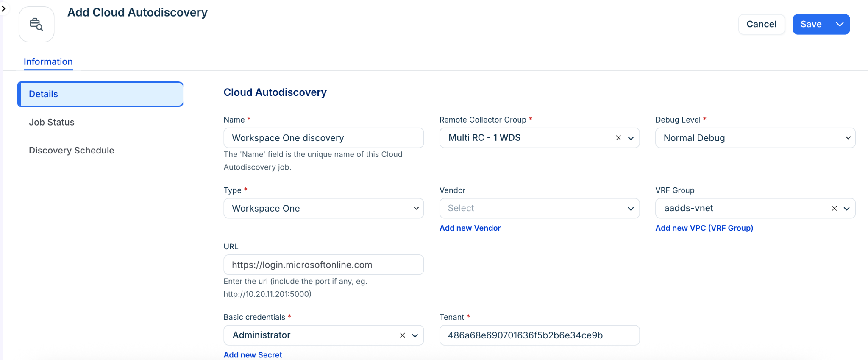Focus the Name input field
The height and width of the screenshot is (360, 868).
click(x=323, y=138)
